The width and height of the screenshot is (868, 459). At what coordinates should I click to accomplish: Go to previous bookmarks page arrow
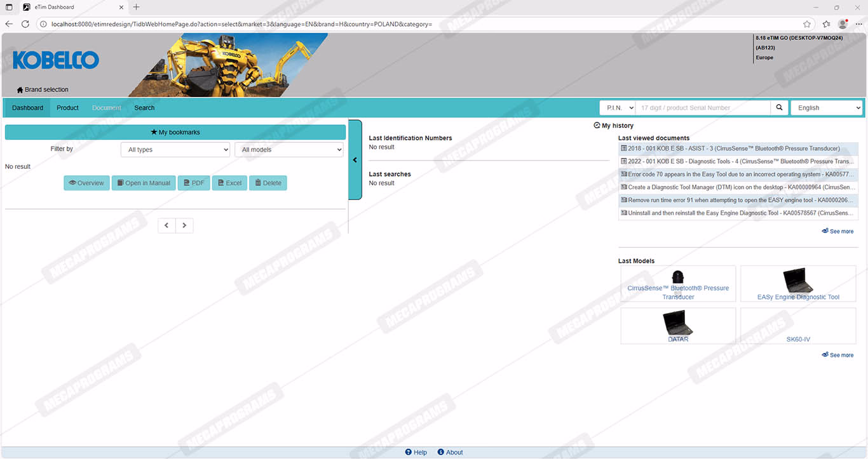pyautogui.click(x=166, y=225)
